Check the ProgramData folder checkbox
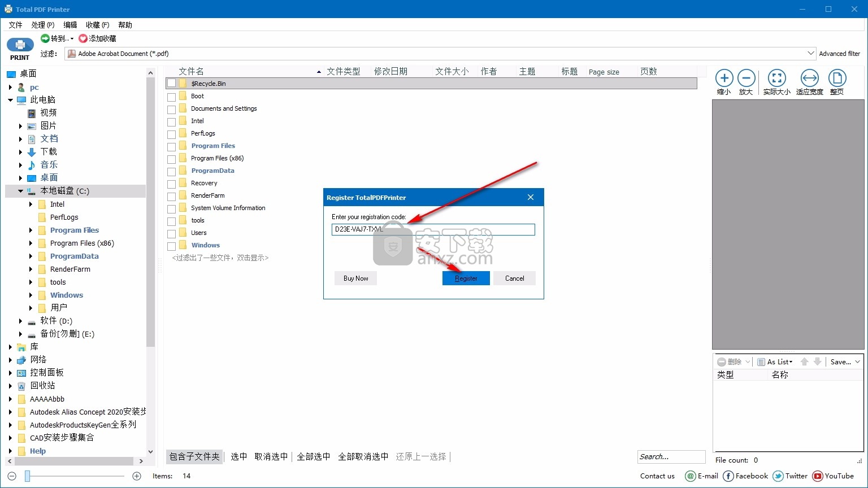 click(172, 172)
